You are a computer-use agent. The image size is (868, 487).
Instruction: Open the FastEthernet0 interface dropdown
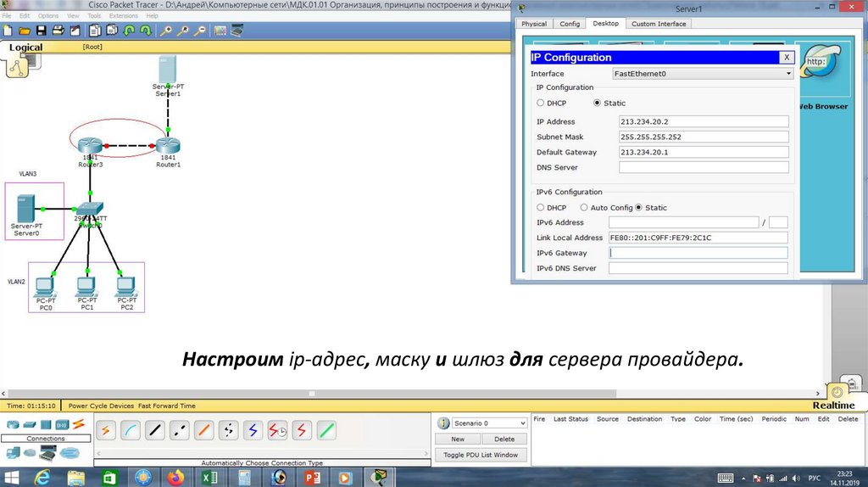click(703, 74)
